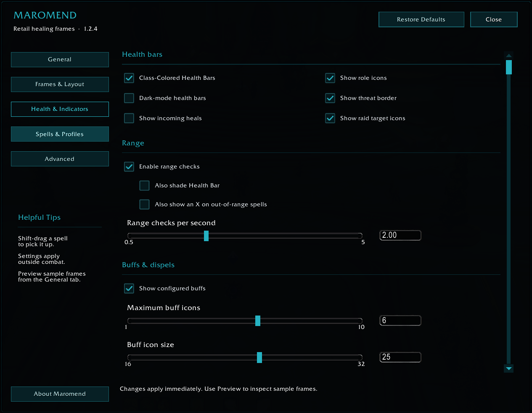Click Maximum buff icons slider handle

[x=258, y=321]
